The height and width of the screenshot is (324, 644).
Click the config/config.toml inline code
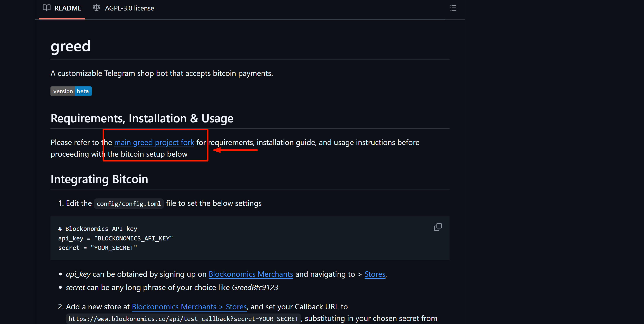pos(129,204)
